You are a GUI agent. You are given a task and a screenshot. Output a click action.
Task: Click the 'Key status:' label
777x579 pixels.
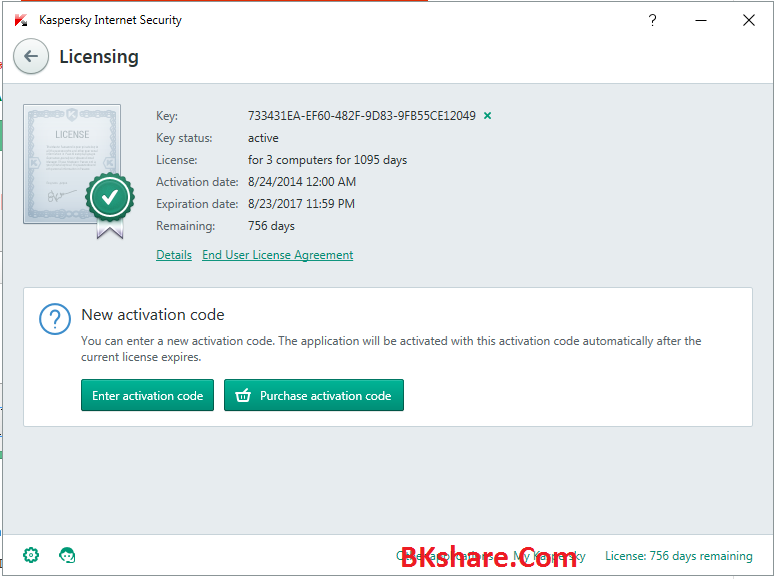point(184,138)
